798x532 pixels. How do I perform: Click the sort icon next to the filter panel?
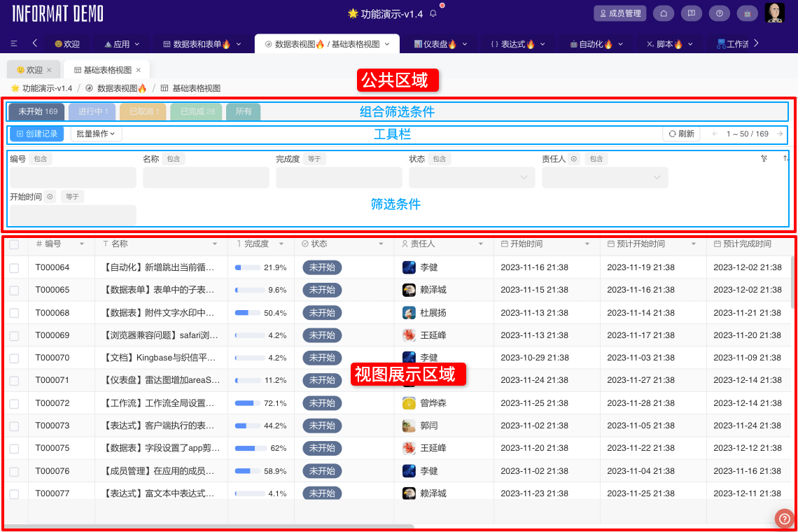(787, 158)
